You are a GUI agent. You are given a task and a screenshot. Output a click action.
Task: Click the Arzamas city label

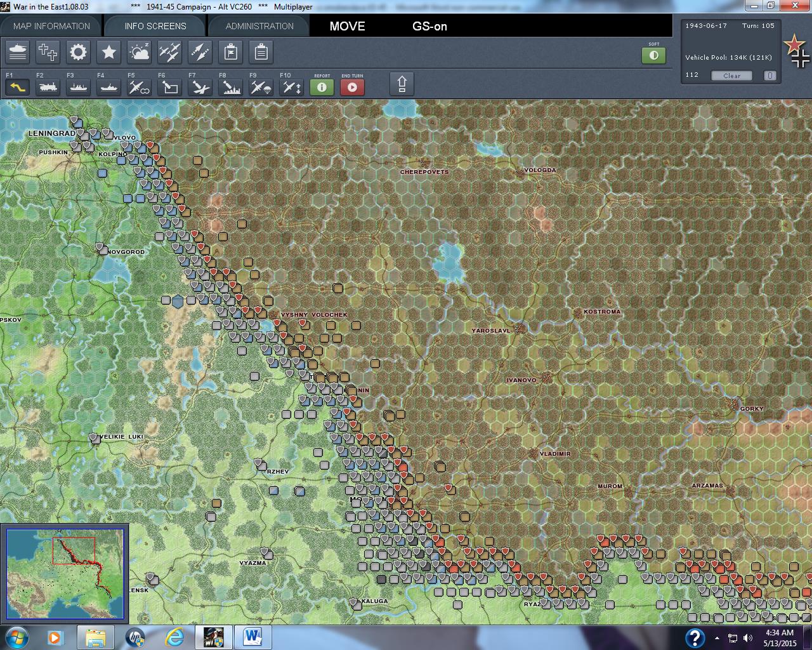pos(707,486)
